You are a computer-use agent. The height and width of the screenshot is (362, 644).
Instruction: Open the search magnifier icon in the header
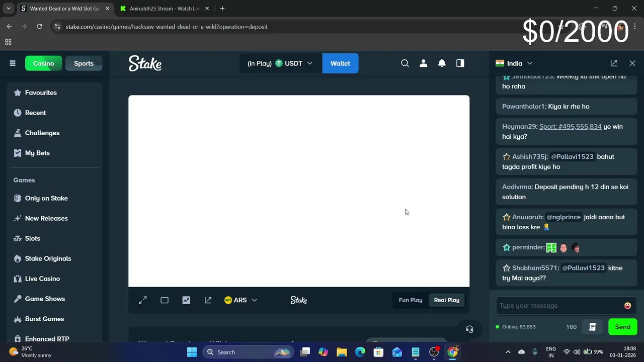[x=405, y=63]
